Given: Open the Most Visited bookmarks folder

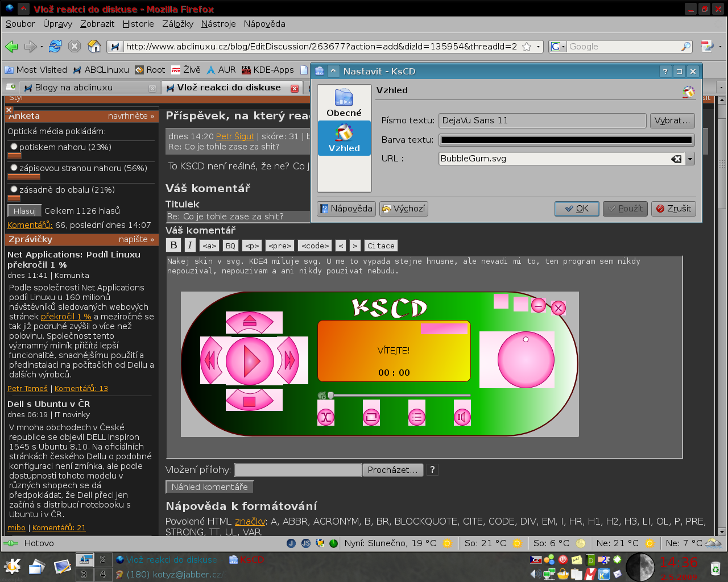Looking at the screenshot, I should click(x=36, y=70).
